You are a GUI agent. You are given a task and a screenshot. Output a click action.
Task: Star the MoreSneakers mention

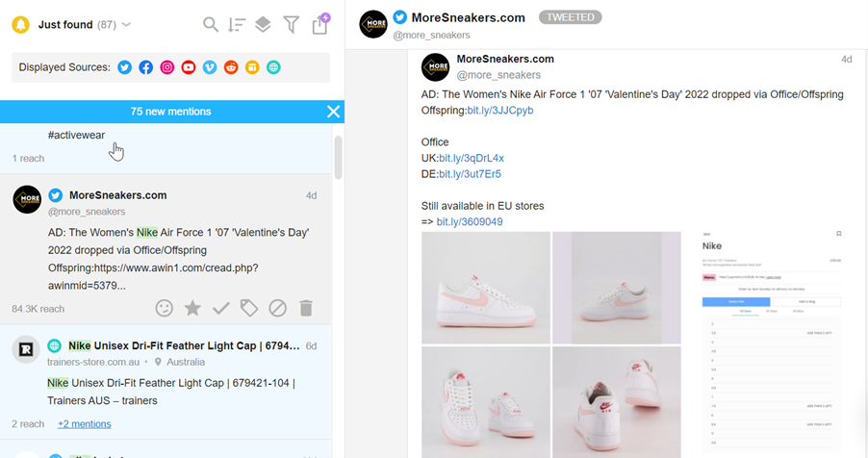point(192,308)
